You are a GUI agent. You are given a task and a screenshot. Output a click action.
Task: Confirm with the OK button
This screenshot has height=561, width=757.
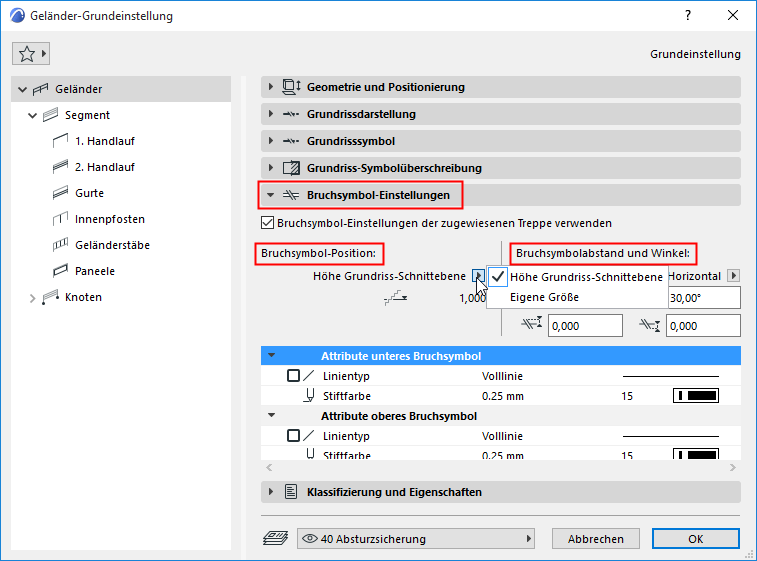pyautogui.click(x=695, y=539)
